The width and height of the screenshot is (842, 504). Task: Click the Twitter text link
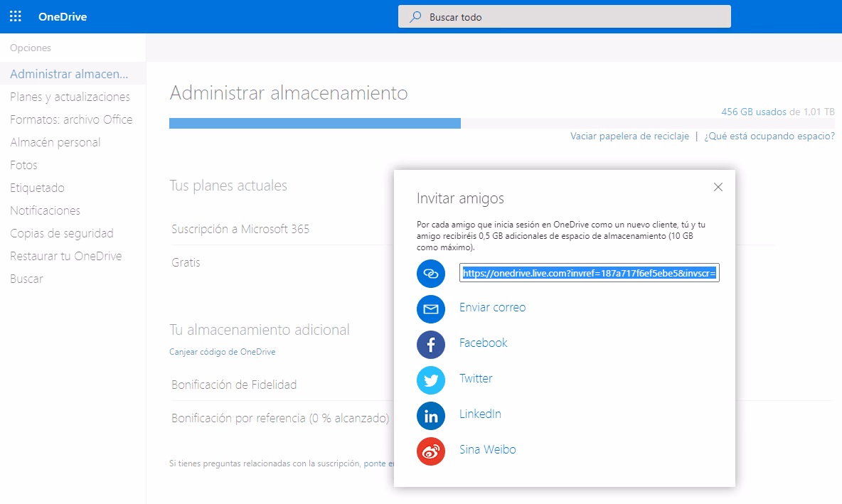pyautogui.click(x=476, y=378)
